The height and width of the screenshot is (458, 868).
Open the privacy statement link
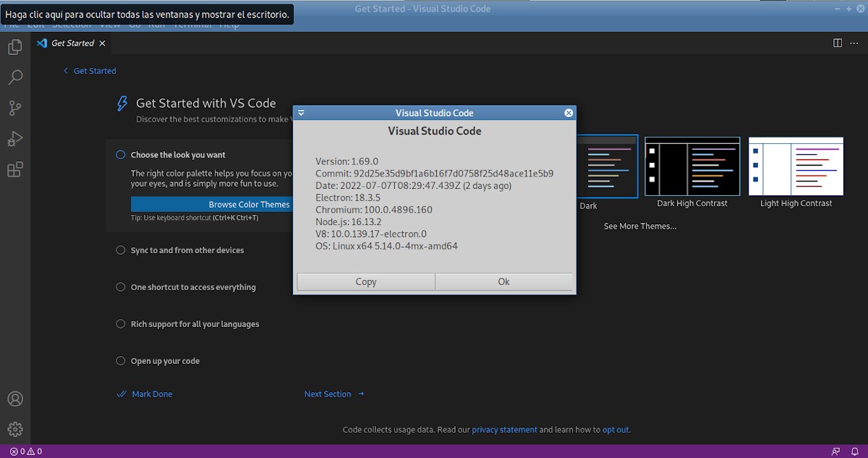point(504,430)
